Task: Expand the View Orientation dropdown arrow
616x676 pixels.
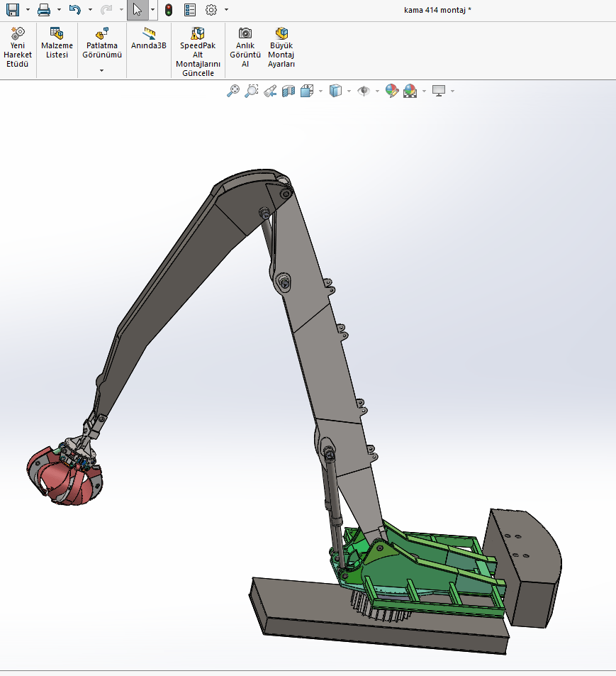Action: tap(320, 91)
